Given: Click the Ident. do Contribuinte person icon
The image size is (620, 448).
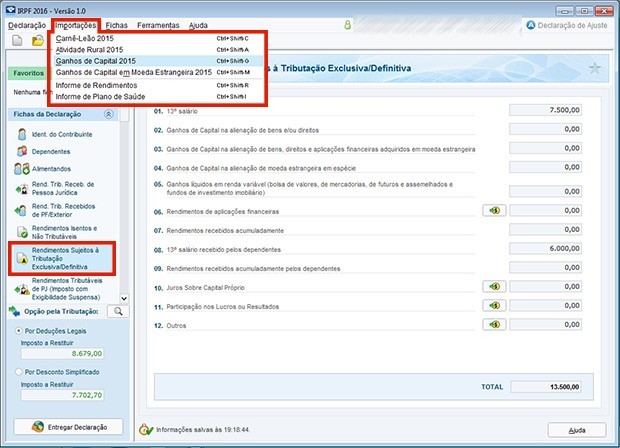Looking at the screenshot, I should pyautogui.click(x=22, y=134).
